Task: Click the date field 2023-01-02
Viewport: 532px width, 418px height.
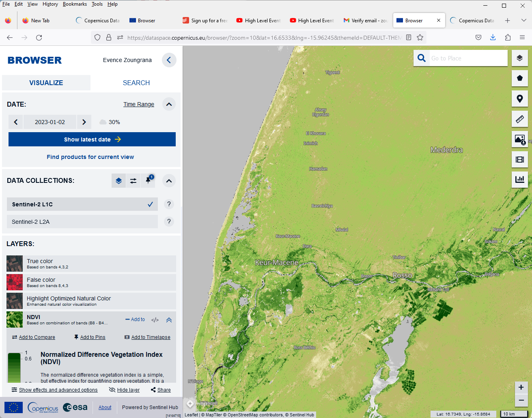Action: point(50,122)
